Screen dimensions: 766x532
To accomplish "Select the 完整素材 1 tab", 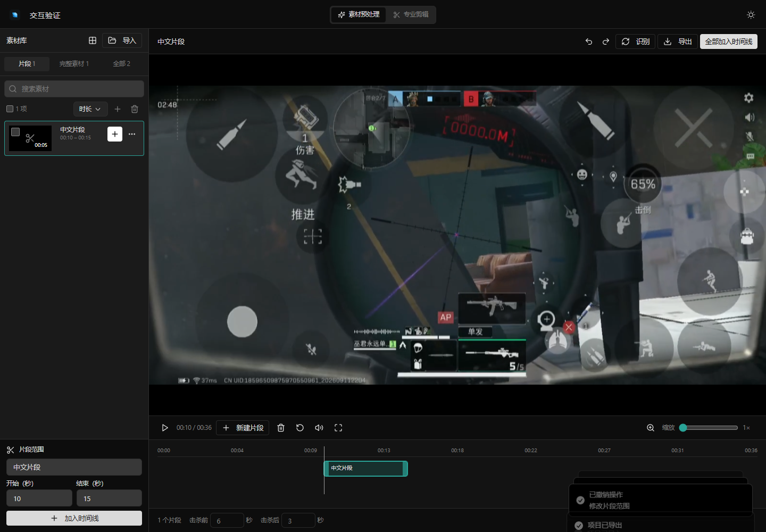I will pyautogui.click(x=74, y=64).
